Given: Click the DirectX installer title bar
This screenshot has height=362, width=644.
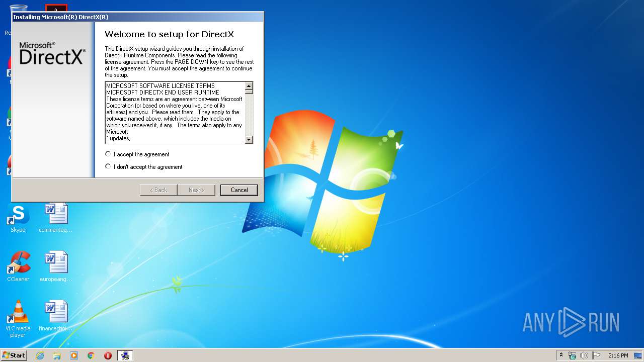Looking at the screenshot, I should click(137, 17).
